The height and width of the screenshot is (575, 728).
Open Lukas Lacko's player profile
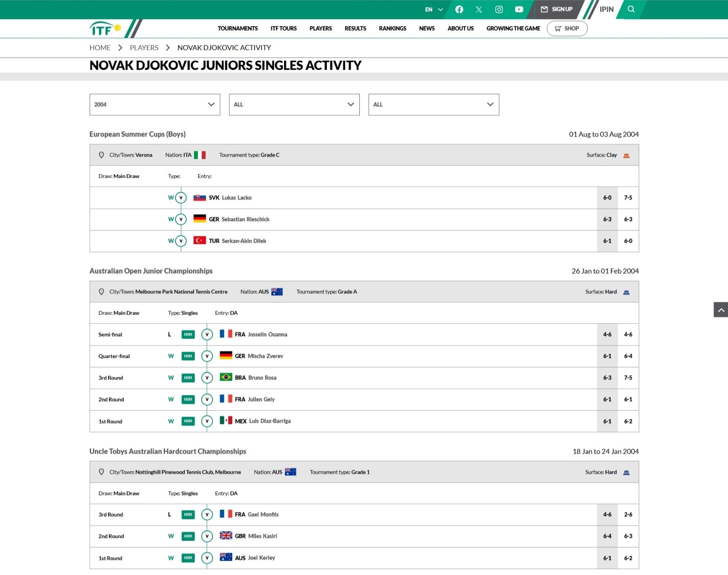(237, 198)
